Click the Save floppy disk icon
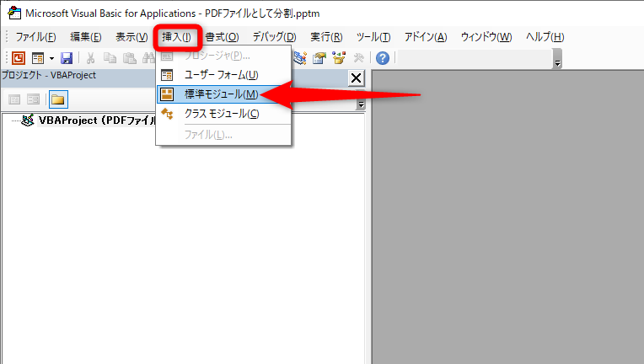The height and width of the screenshot is (364, 644). (x=67, y=58)
